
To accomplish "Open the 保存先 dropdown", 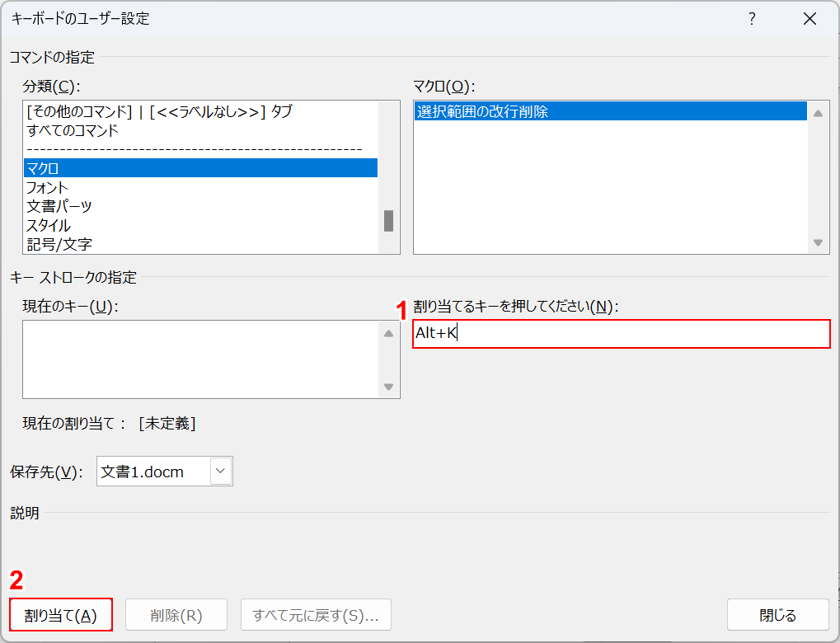I will 221,472.
